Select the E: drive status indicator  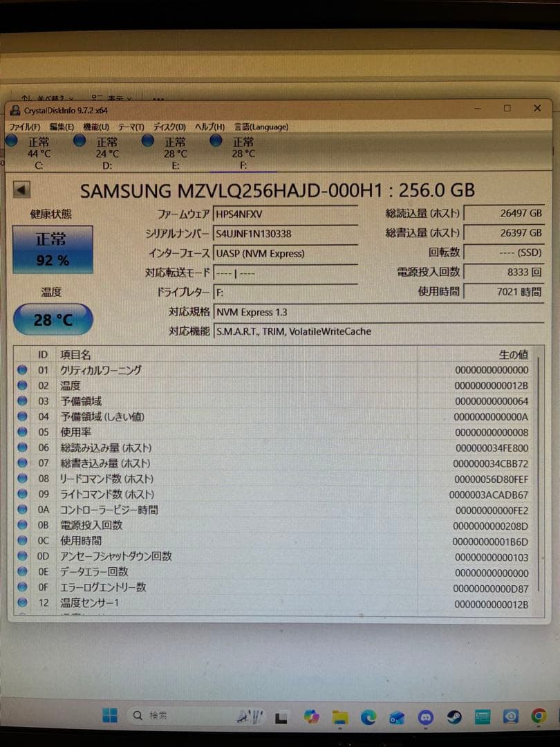point(169,152)
